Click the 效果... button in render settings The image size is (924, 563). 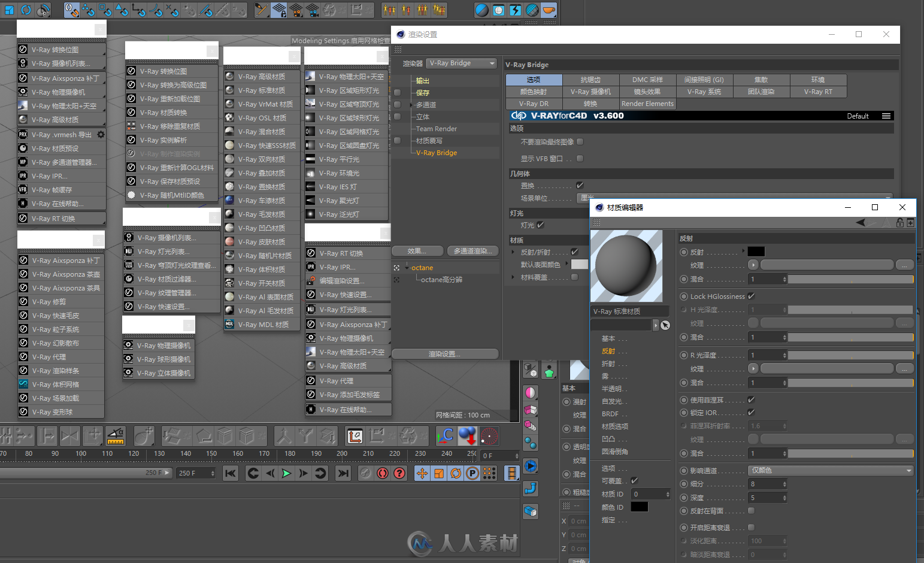point(417,251)
